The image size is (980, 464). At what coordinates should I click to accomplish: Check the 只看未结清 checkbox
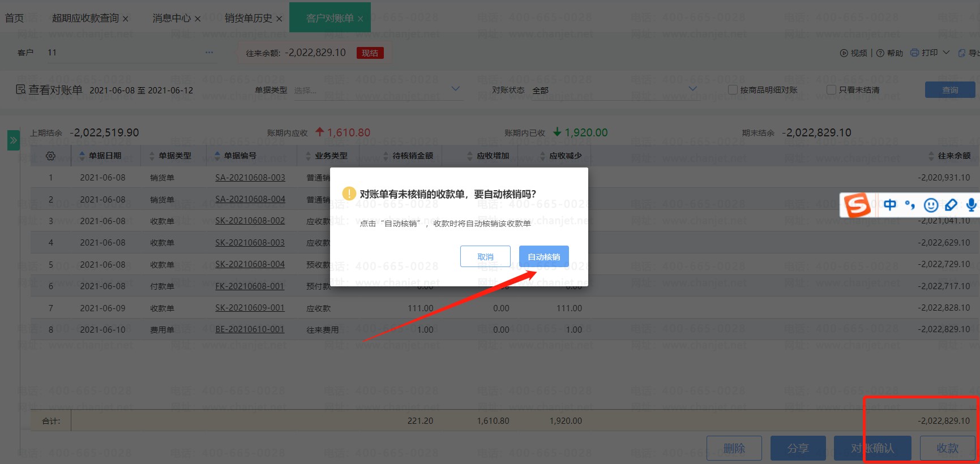[831, 90]
